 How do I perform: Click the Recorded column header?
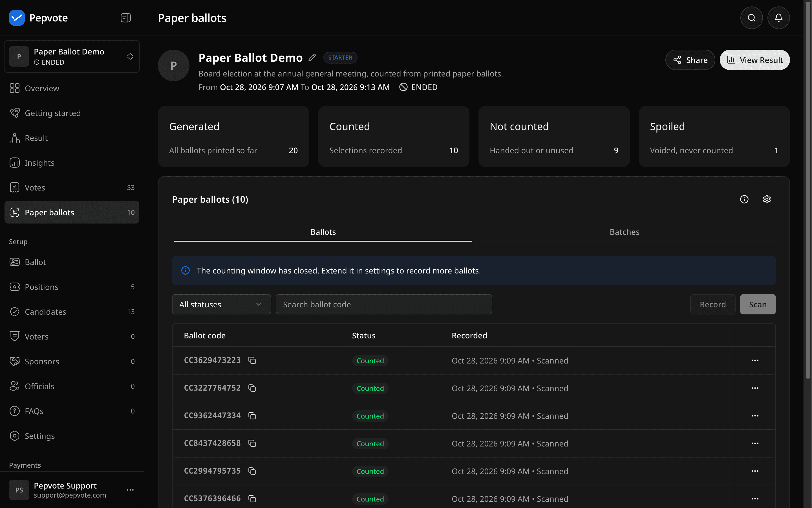469,335
